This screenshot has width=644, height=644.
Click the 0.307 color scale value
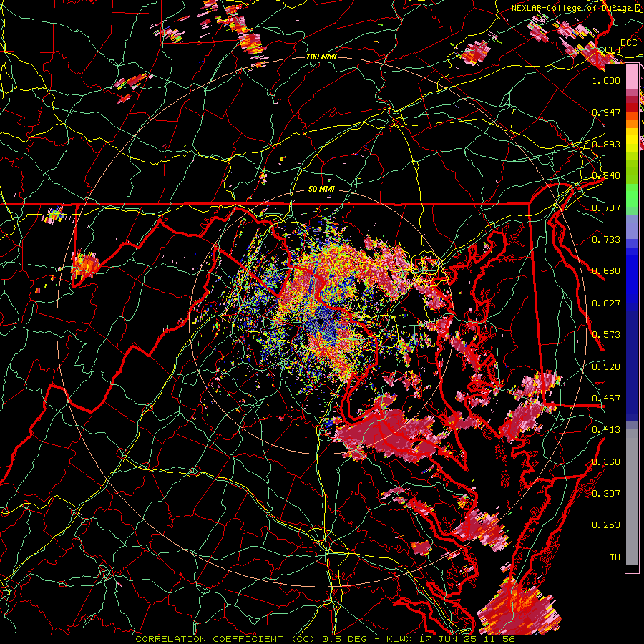[606, 493]
